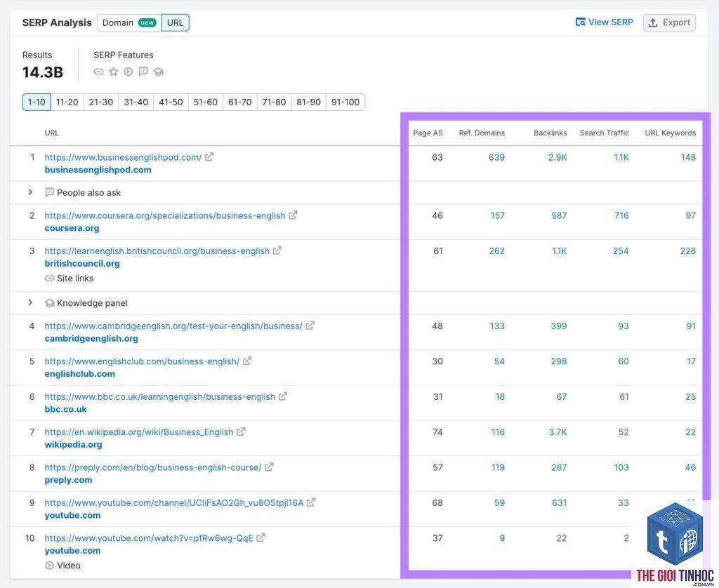
Task: Expand the People also ask row
Action: pyautogui.click(x=30, y=192)
